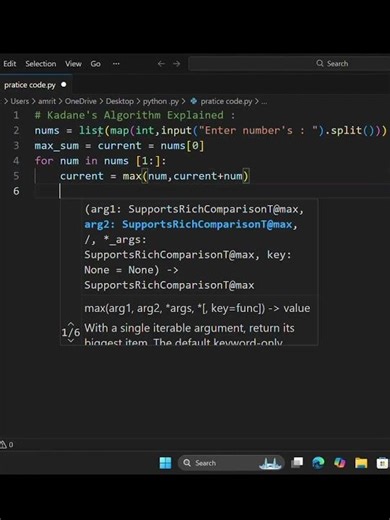Open the Edit menu

point(10,64)
